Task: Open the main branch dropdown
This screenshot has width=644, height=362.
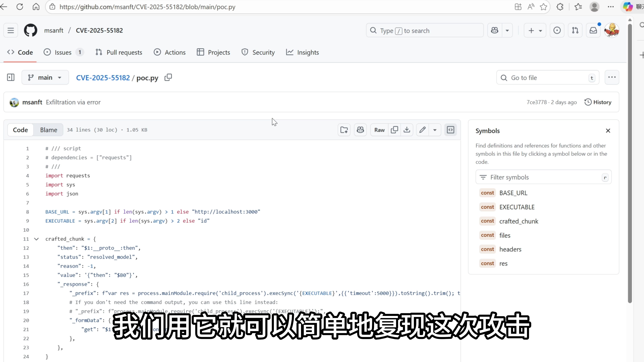Action: coord(45,77)
